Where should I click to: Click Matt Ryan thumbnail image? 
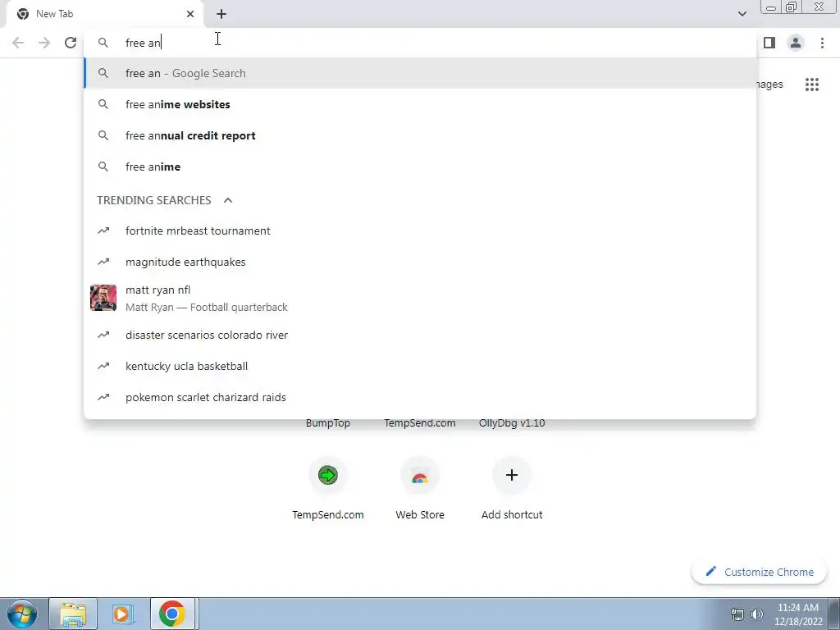103,298
